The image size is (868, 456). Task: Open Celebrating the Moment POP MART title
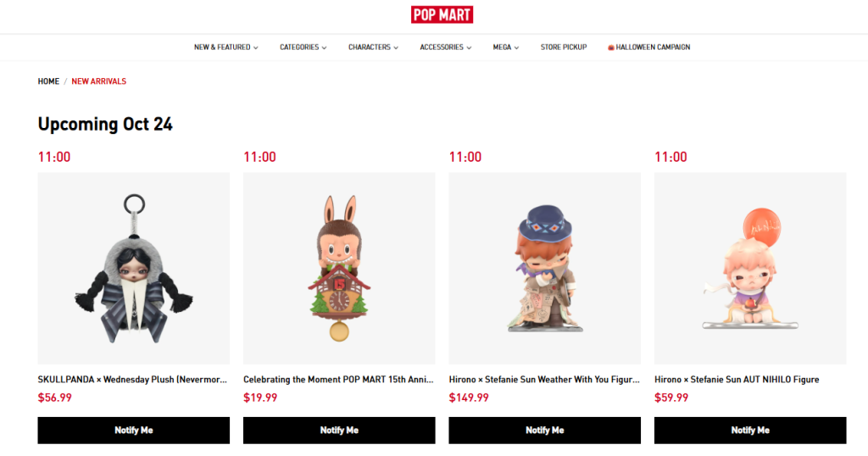tap(338, 380)
